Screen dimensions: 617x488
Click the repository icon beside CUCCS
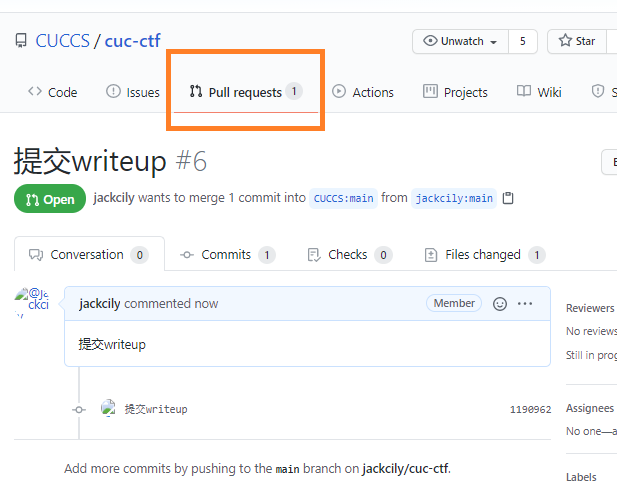(21, 41)
